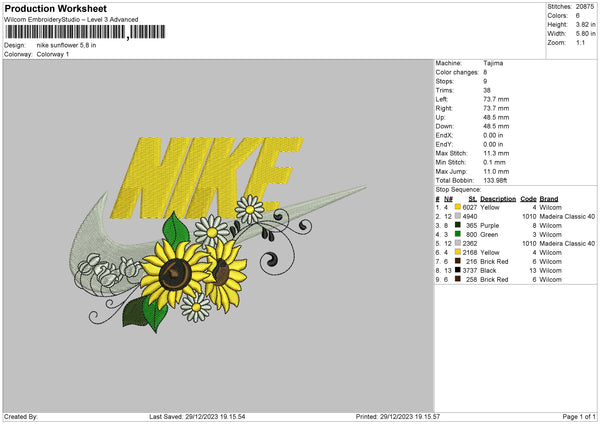
Task: Click the Height value 3.82 in
Action: (585, 24)
